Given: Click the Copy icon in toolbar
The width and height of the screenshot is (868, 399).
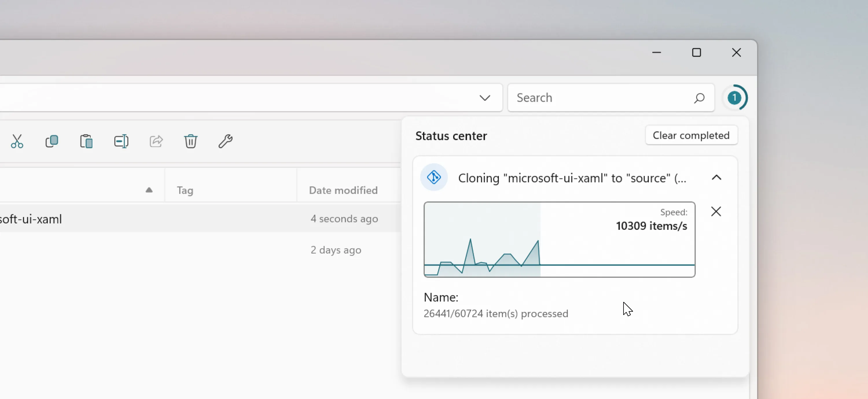Looking at the screenshot, I should (52, 141).
